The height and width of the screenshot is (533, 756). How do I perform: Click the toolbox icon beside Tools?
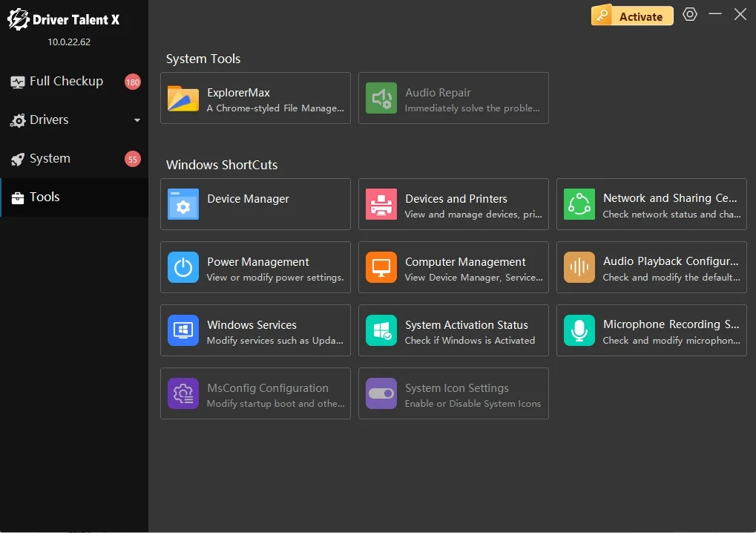click(18, 197)
